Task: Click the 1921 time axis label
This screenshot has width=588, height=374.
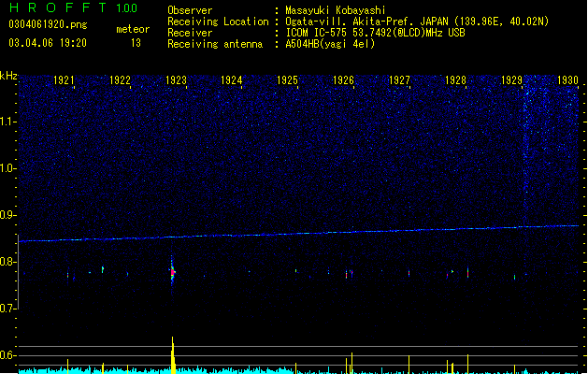Action: tap(64, 80)
